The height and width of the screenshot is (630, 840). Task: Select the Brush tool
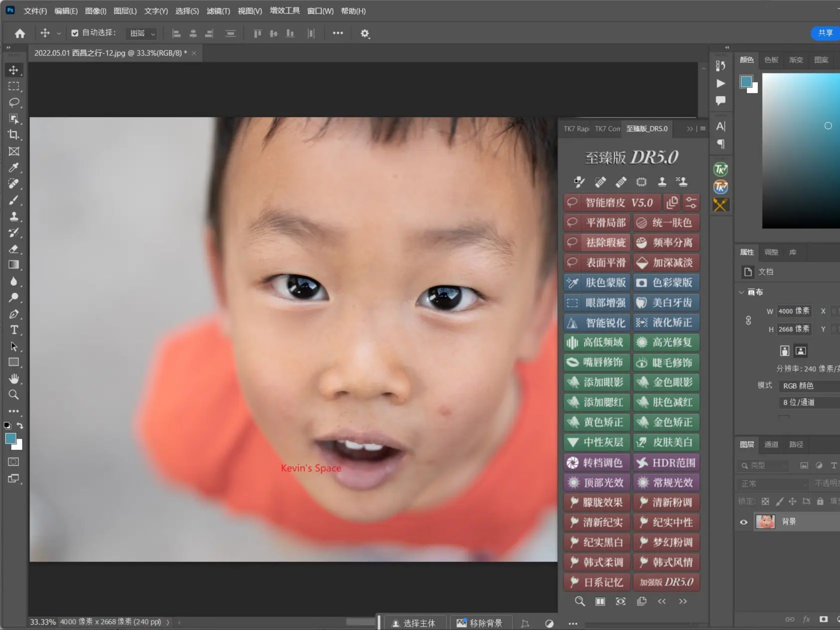13,200
